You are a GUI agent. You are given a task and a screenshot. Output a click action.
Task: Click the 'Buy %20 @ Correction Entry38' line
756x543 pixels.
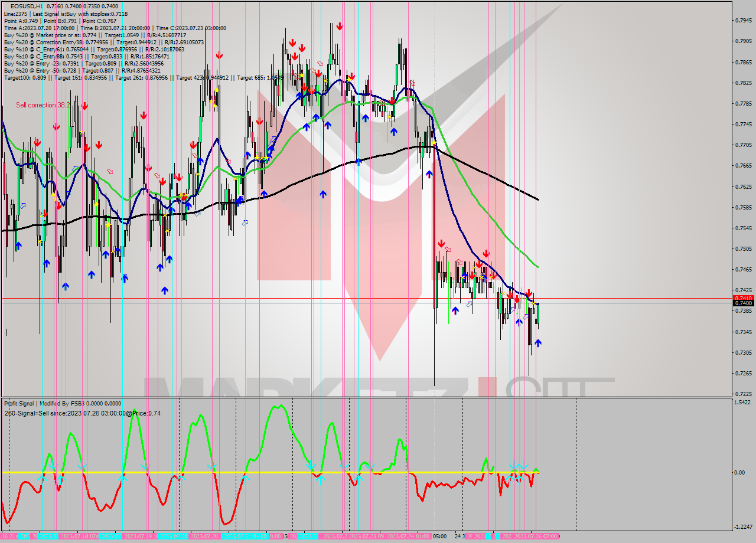point(104,42)
